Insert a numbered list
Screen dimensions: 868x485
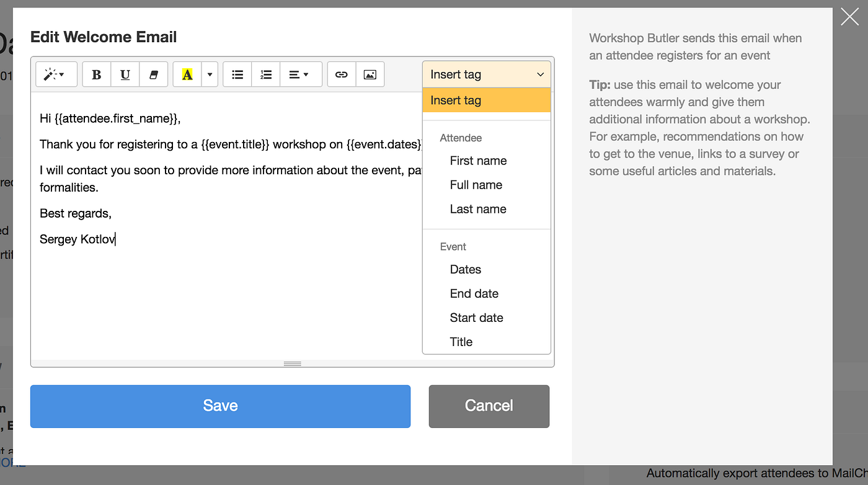coord(265,74)
